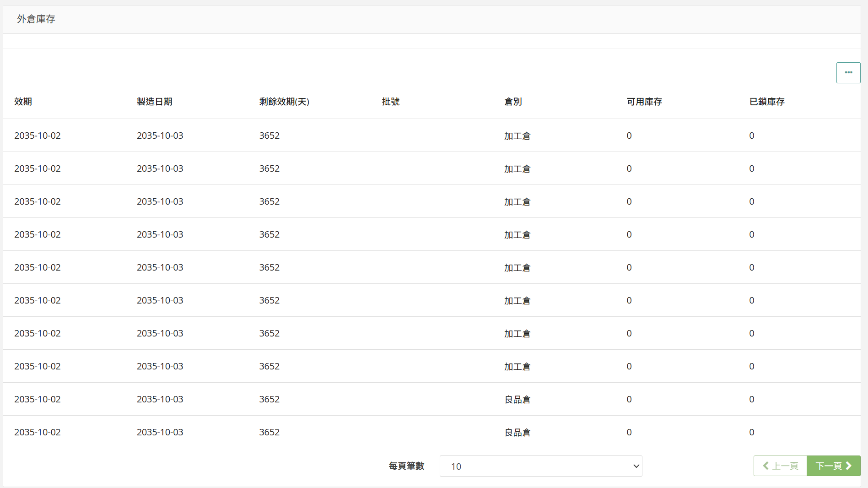The image size is (868, 488).
Task: Click the 已鎖庫存 column header
Action: 767,102
